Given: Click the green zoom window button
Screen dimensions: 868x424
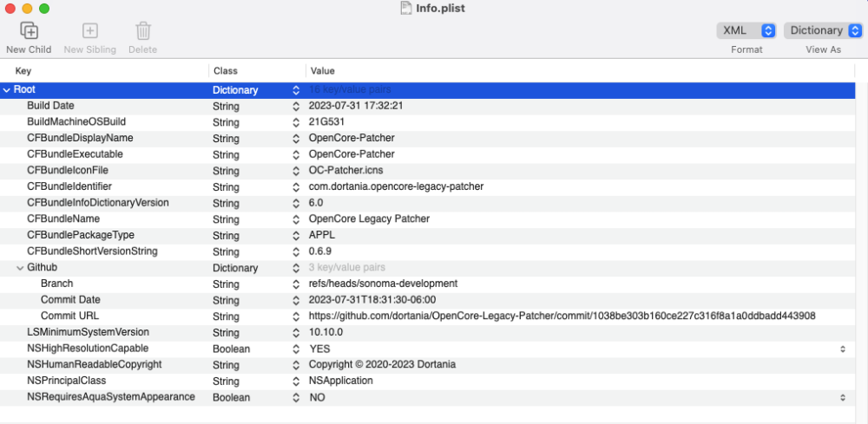Looking at the screenshot, I should (44, 9).
